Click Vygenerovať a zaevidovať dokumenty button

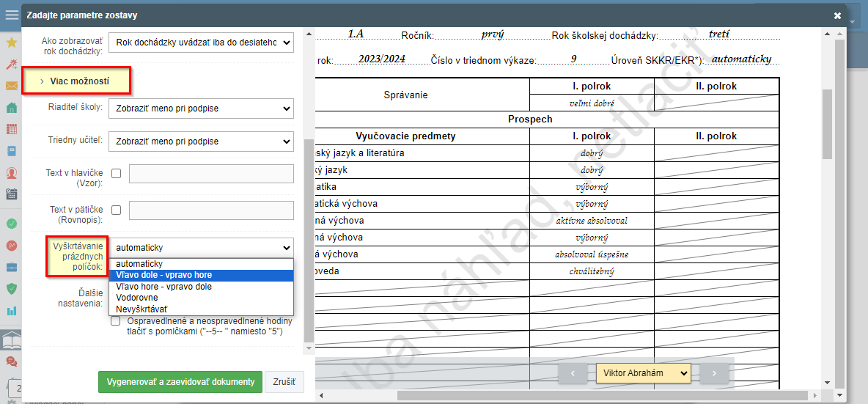pyautogui.click(x=180, y=382)
